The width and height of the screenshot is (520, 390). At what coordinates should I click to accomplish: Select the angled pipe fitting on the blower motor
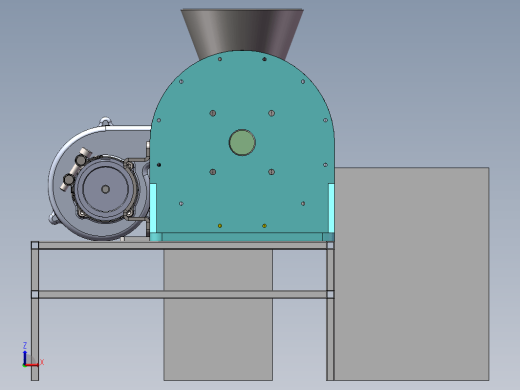(76, 169)
